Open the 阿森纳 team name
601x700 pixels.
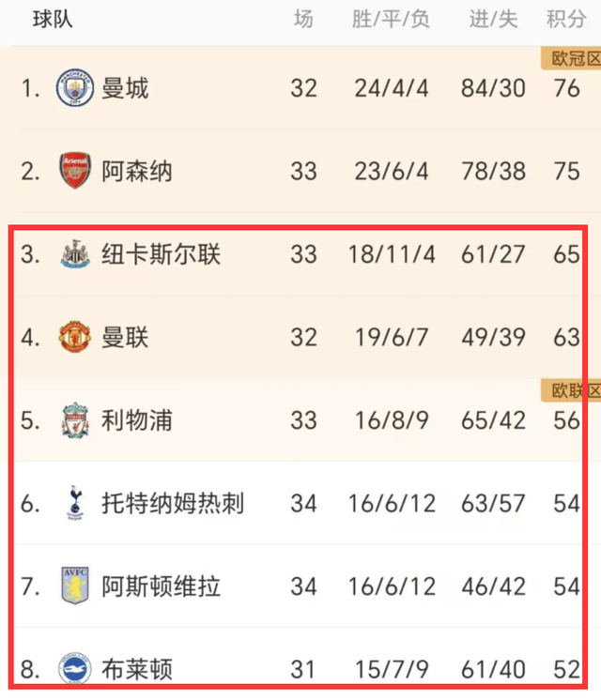pyautogui.click(x=137, y=171)
